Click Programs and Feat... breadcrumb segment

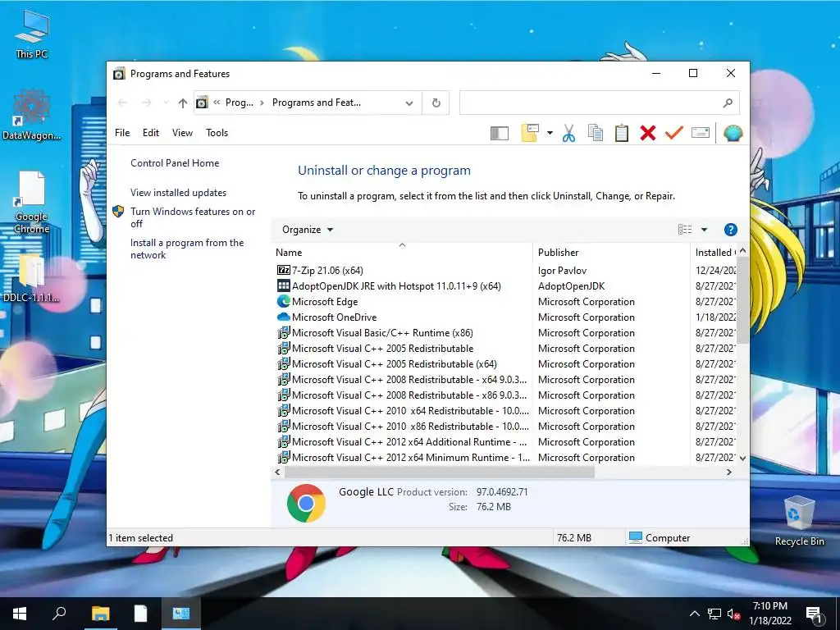316,103
